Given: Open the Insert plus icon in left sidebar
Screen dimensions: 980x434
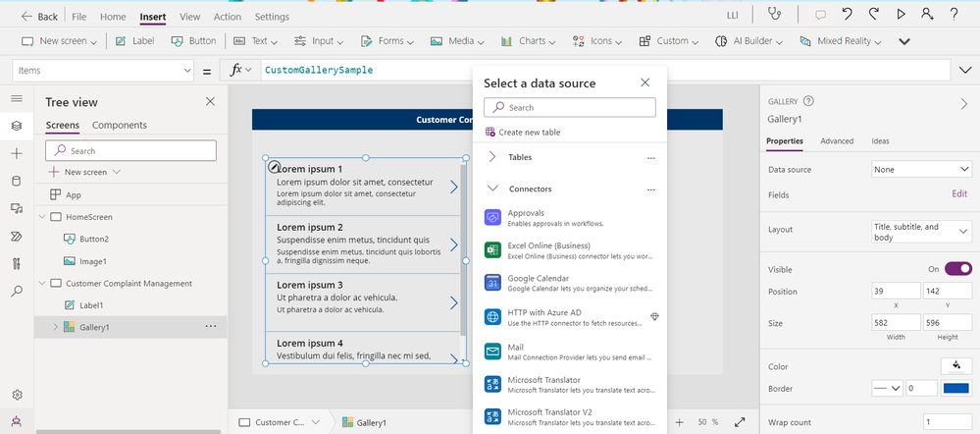Looking at the screenshot, I should click(x=17, y=153).
